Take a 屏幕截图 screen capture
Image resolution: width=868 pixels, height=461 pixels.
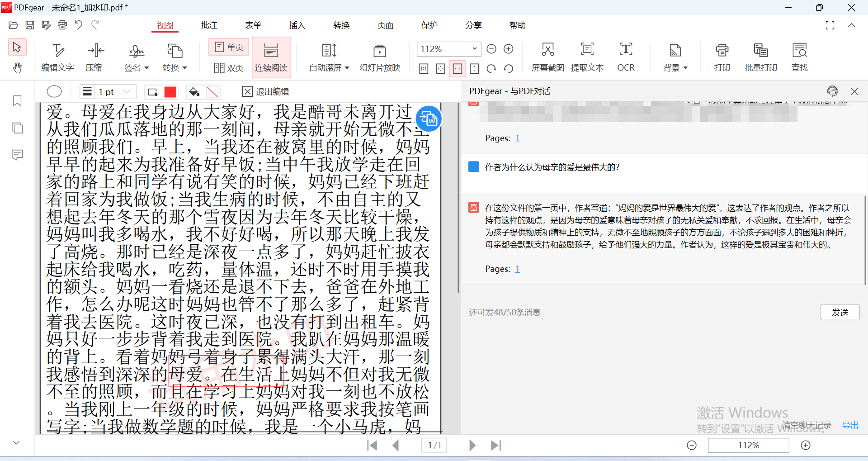[547, 57]
